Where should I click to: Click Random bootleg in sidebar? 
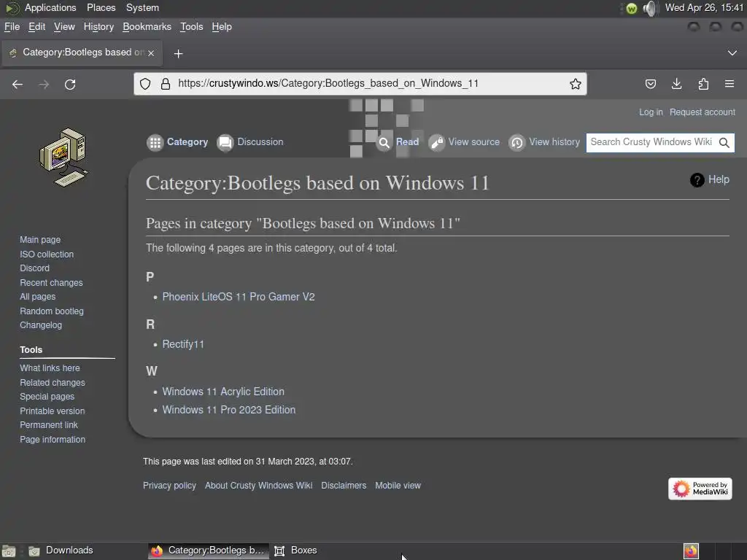click(x=52, y=311)
